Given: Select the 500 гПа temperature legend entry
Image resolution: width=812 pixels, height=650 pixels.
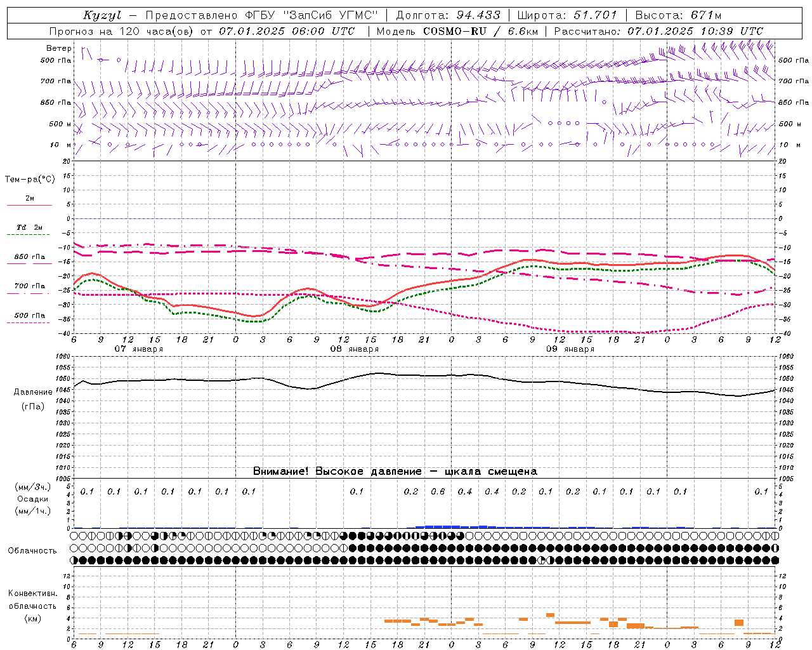Looking at the screenshot, I should 29,315.
